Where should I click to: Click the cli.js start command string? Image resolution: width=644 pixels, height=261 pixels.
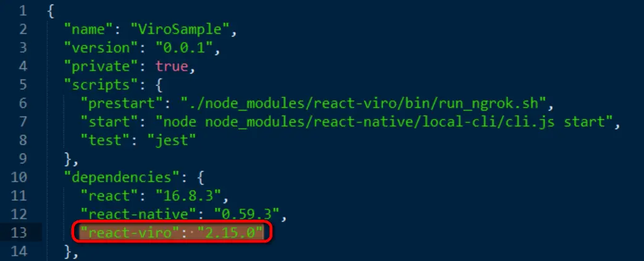[384, 122]
